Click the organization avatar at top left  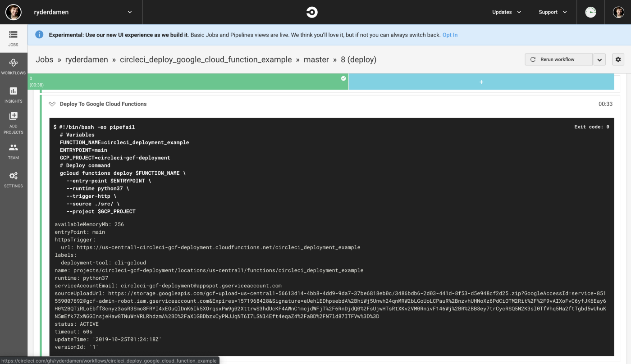coord(14,12)
